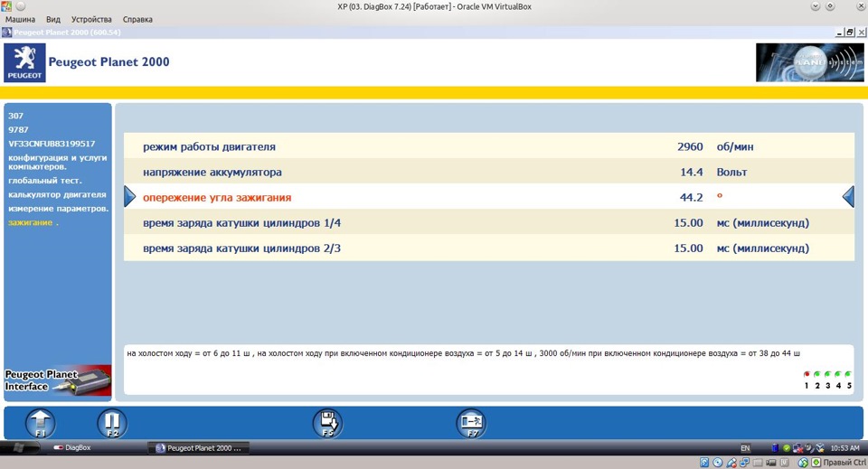Click the left blue arrow beside ignition advance
The height and width of the screenshot is (469, 868).
point(129,196)
